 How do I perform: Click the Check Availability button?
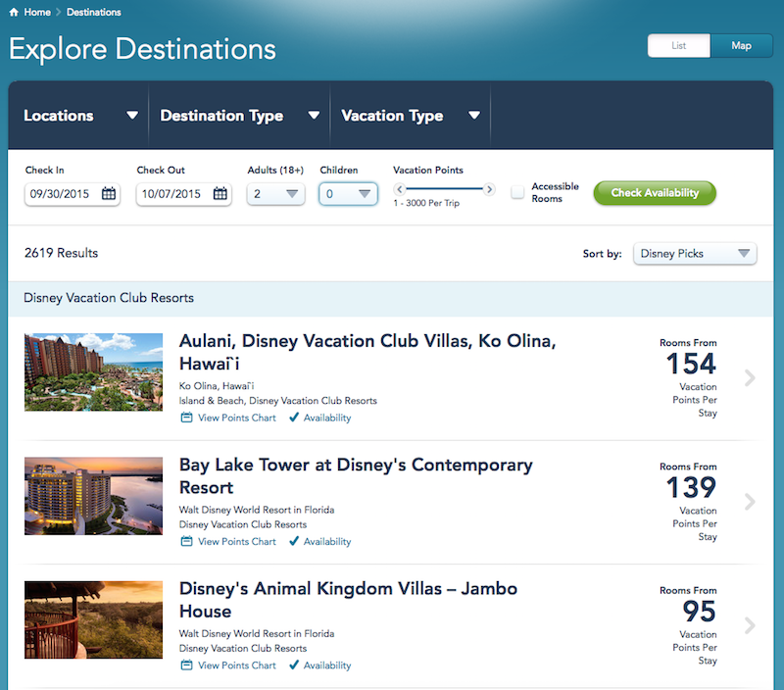point(655,193)
